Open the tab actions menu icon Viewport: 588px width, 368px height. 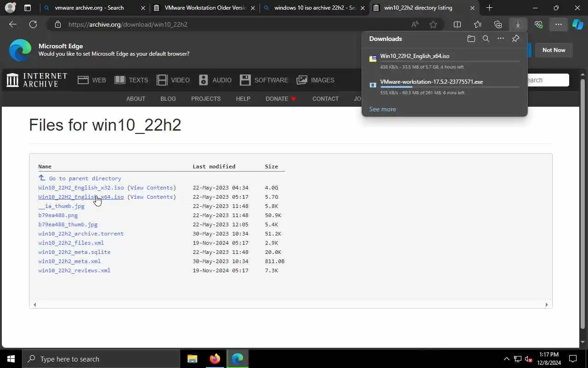tap(28, 8)
